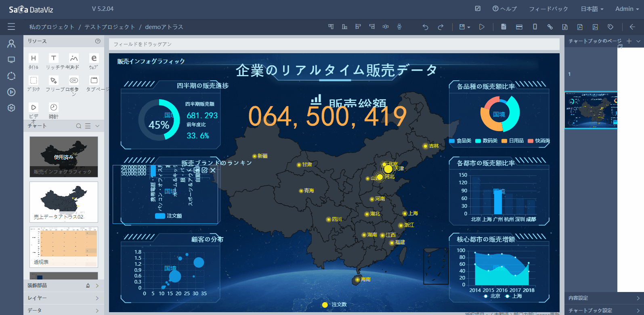
Task: Expand the レイヤー section
Action: tap(64, 298)
